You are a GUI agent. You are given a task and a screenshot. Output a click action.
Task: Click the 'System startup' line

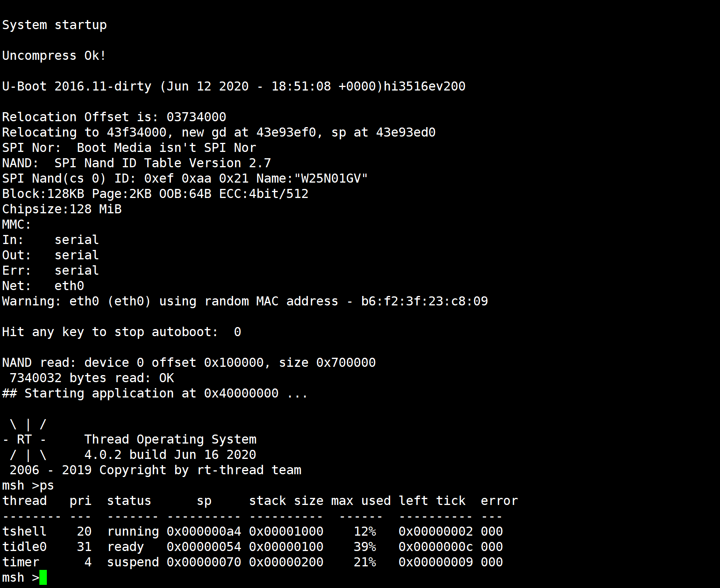pos(54,25)
